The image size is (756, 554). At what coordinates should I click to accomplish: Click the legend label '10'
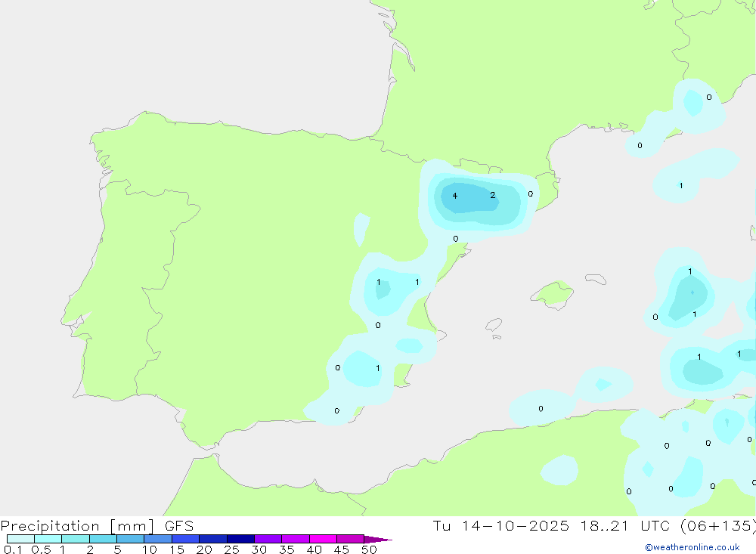pyautogui.click(x=150, y=549)
